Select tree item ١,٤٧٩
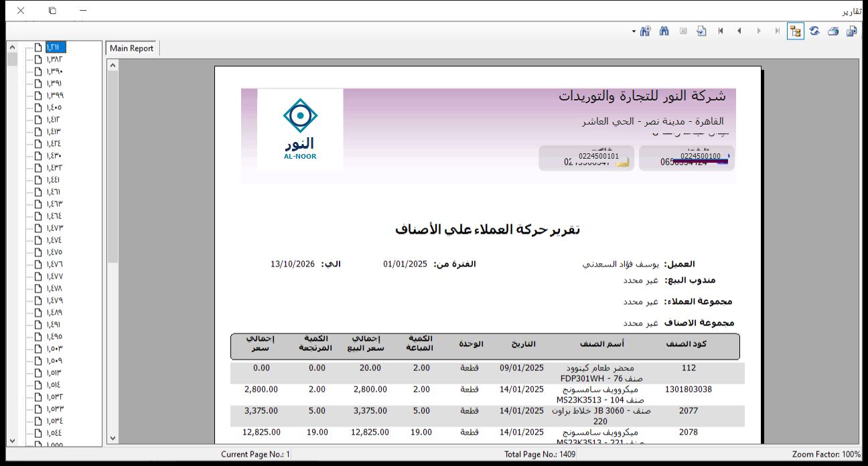This screenshot has height=466, width=868. coord(54,301)
